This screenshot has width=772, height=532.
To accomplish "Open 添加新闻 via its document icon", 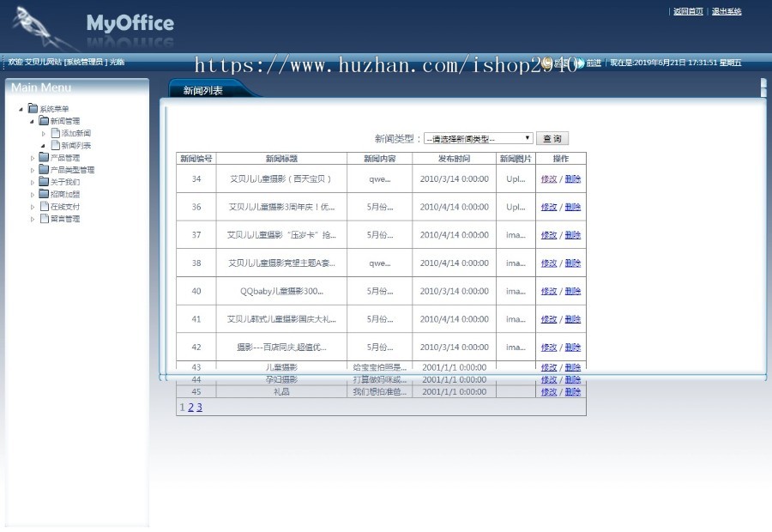I will coord(54,133).
